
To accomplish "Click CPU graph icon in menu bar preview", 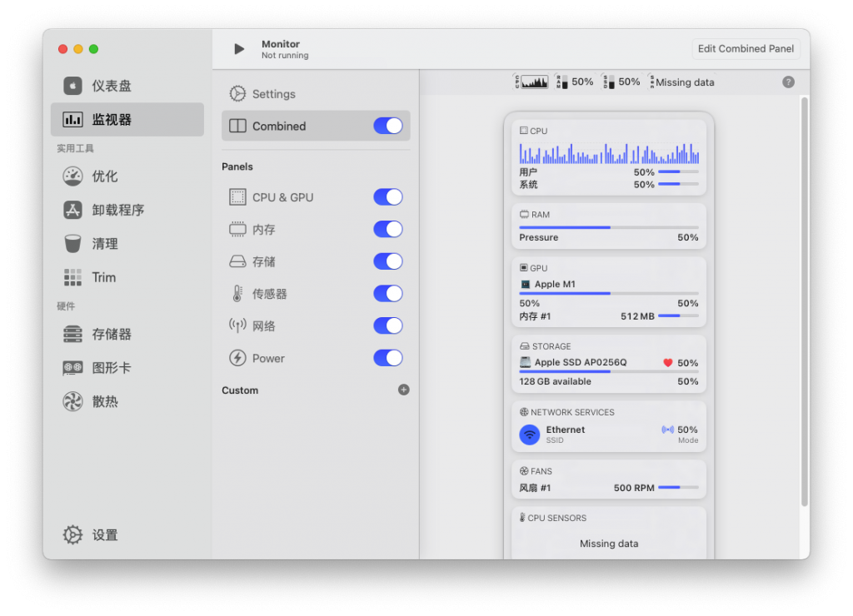I will click(x=531, y=82).
